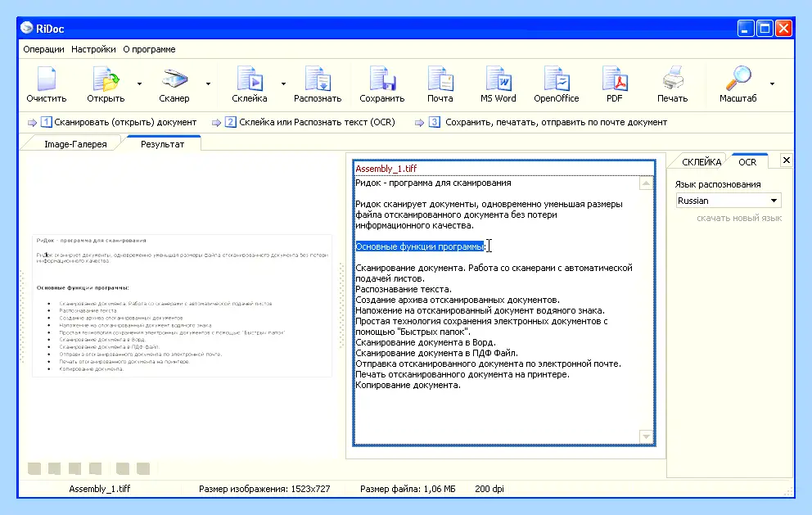Click the scanned document preview image

(182, 305)
